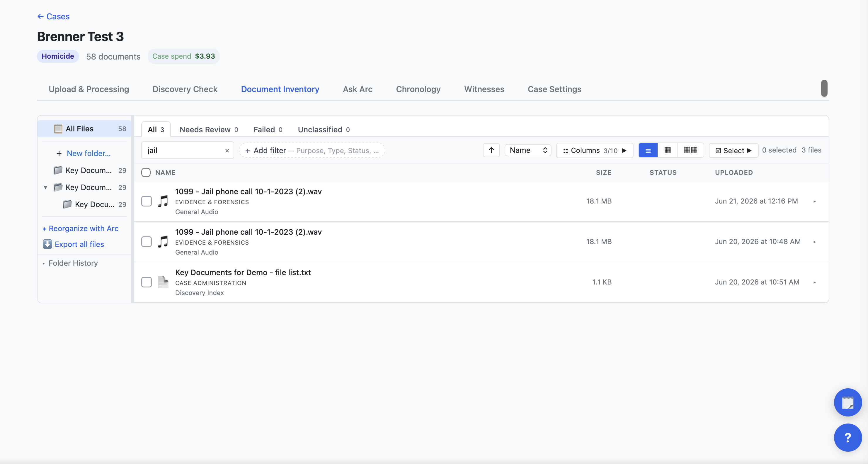Viewport: 868px width, 464px height.
Task: Expand the row uploaded Jun 20 at 10:51 AM
Action: point(814,282)
